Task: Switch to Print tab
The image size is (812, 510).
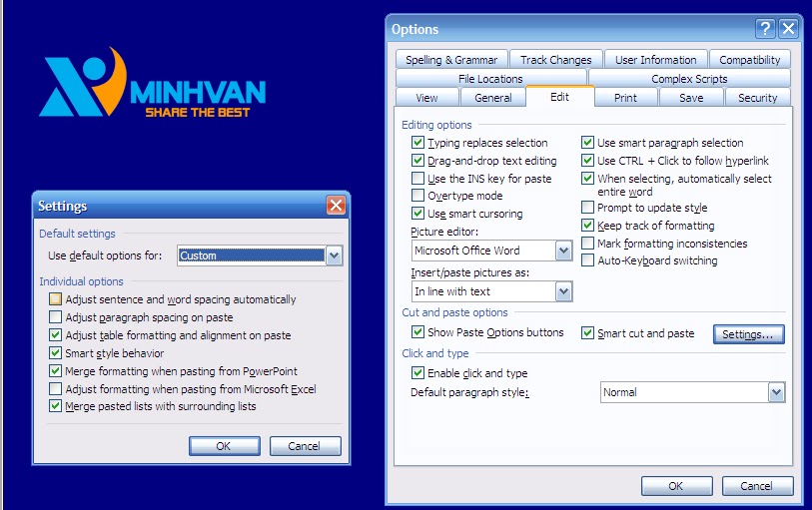Action: 625,98
